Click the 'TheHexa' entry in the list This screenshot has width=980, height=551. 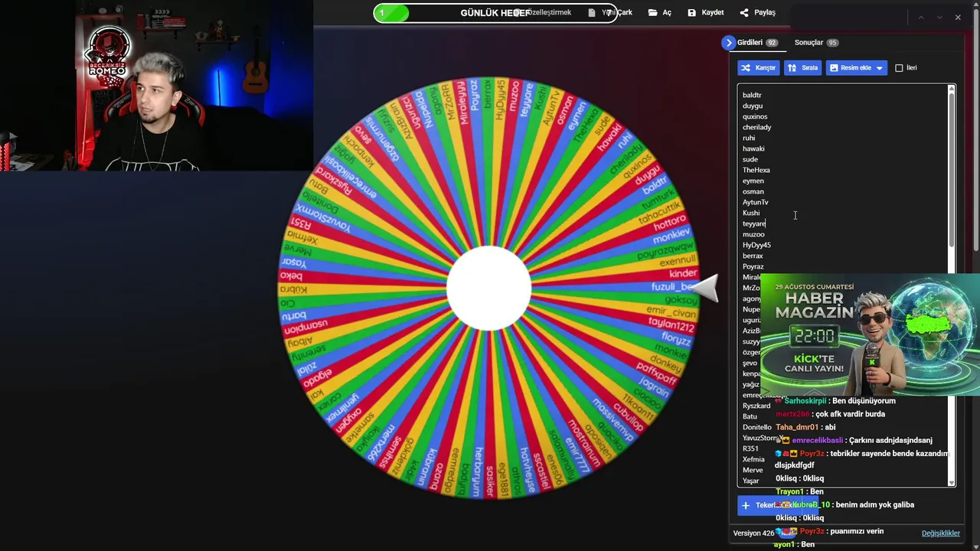point(756,170)
